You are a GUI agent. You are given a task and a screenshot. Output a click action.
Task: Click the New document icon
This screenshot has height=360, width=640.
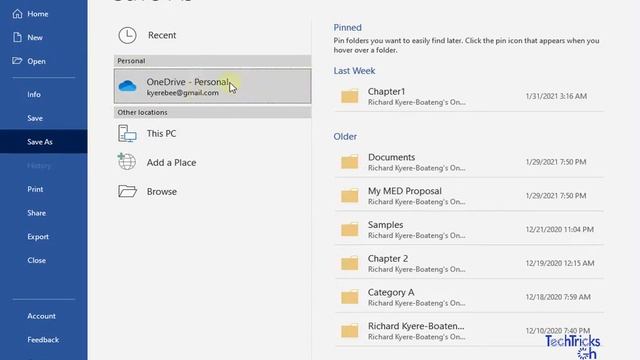(17, 38)
